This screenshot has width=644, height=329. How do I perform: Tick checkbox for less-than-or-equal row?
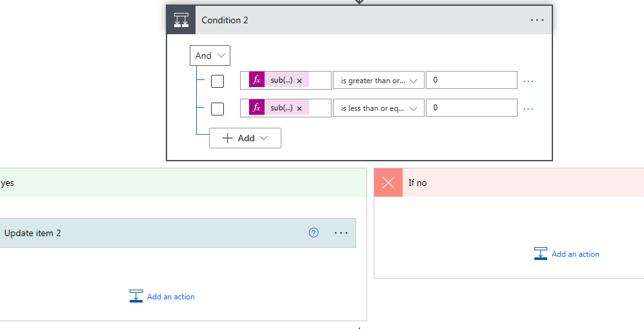(217, 109)
